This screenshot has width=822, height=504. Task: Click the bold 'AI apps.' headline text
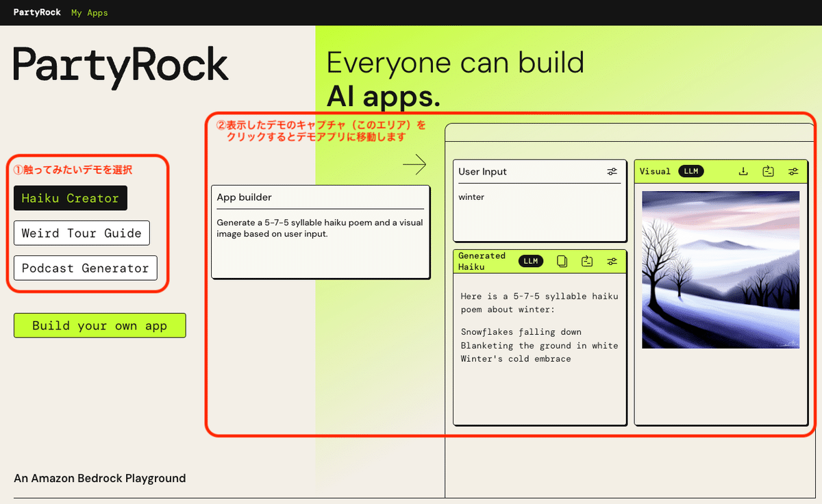[384, 97]
